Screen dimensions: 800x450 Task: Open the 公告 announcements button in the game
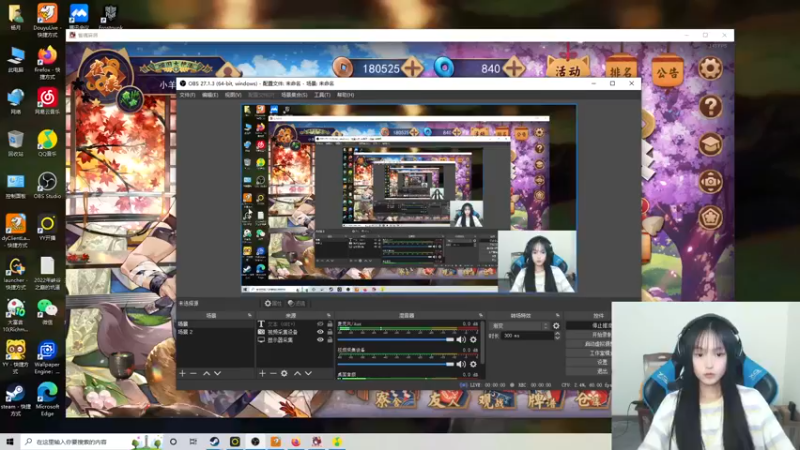tap(667, 71)
